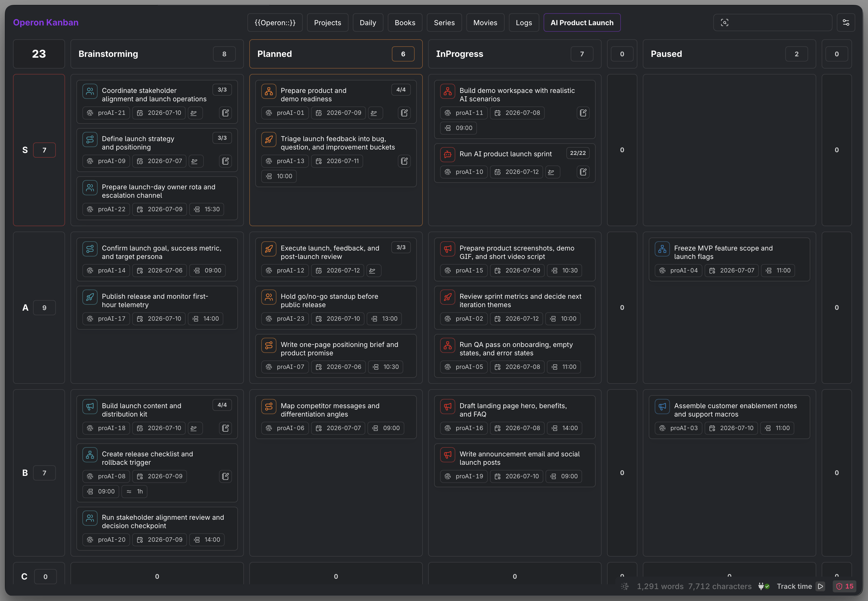Click the total 23 cards counter
868x601 pixels.
(39, 54)
